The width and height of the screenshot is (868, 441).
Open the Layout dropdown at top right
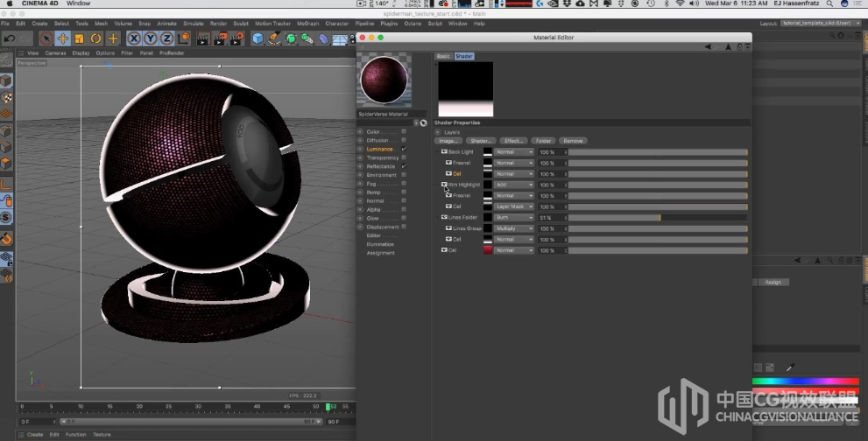tap(821, 24)
